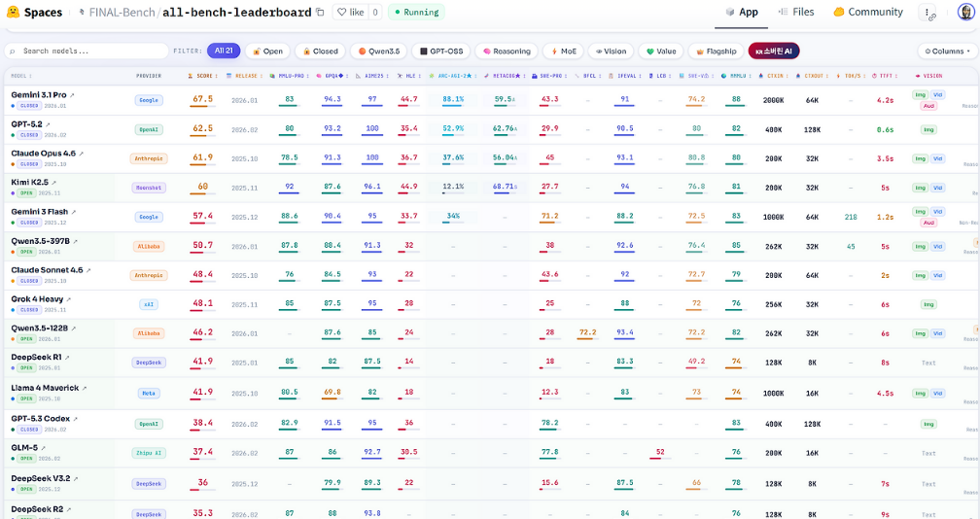Toggle the 소버린 AI filter chip

(774, 52)
